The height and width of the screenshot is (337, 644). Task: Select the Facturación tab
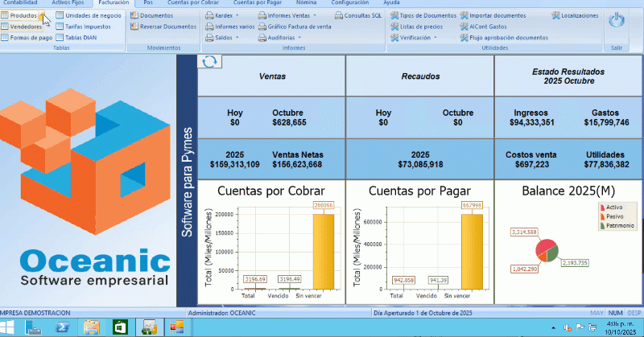[114, 2]
